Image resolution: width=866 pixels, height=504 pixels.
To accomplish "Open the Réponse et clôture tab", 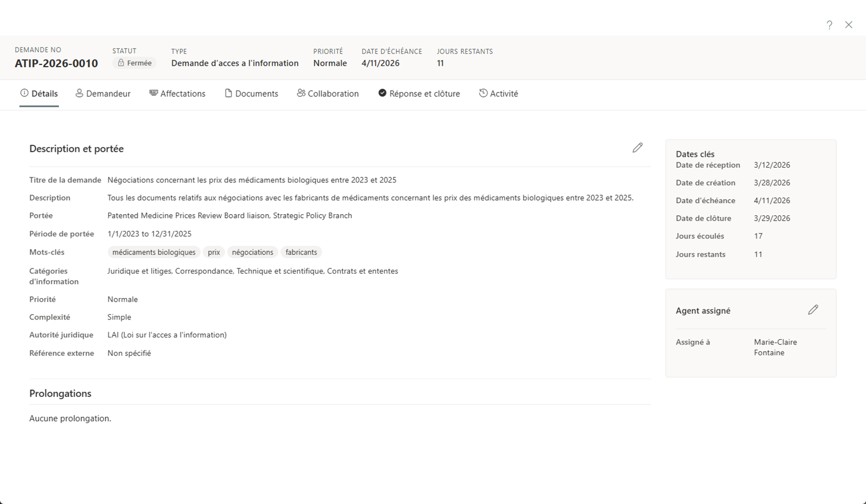I will 419,94.
